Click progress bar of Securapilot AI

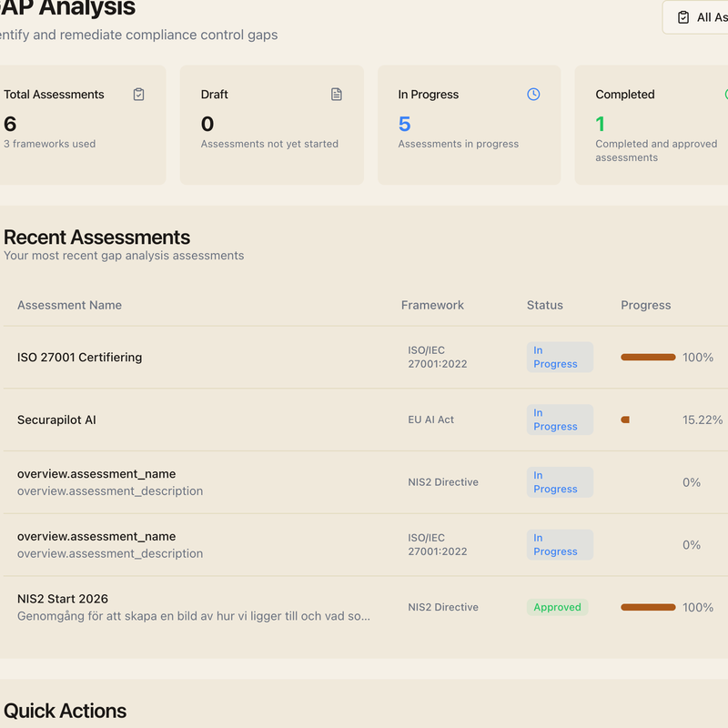648,420
